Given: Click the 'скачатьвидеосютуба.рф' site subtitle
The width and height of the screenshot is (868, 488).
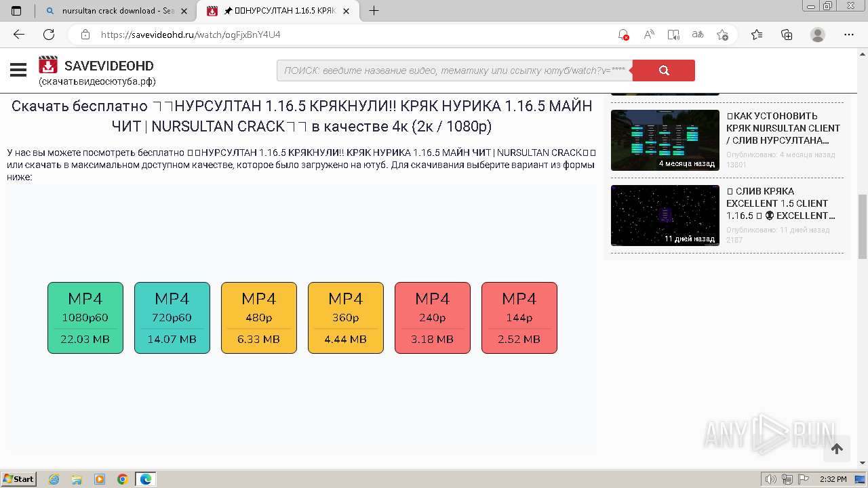Looking at the screenshot, I should point(97,81).
